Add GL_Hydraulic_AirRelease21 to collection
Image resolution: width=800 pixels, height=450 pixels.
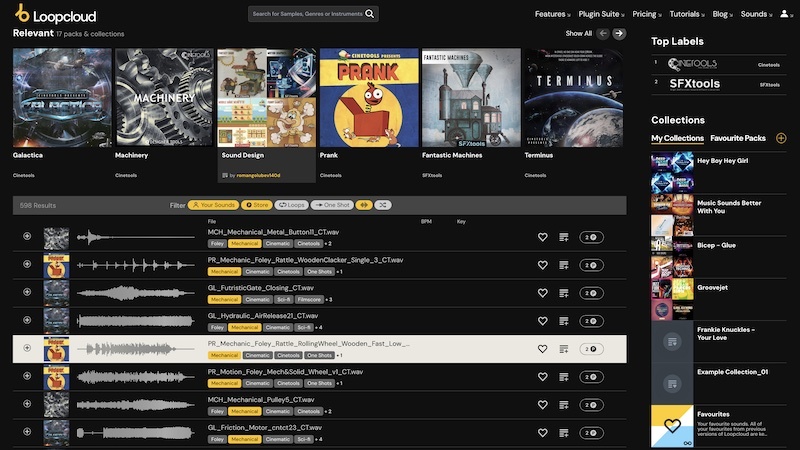(564, 321)
